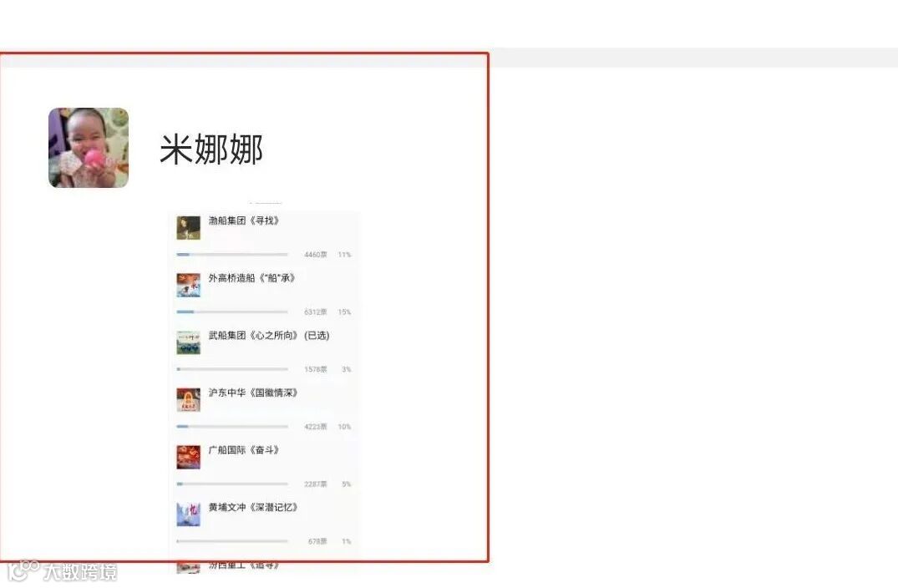Choose 黄埔文冲《深潜记忆》 poll entry
The width and height of the screenshot is (898, 588).
pyautogui.click(x=252, y=507)
